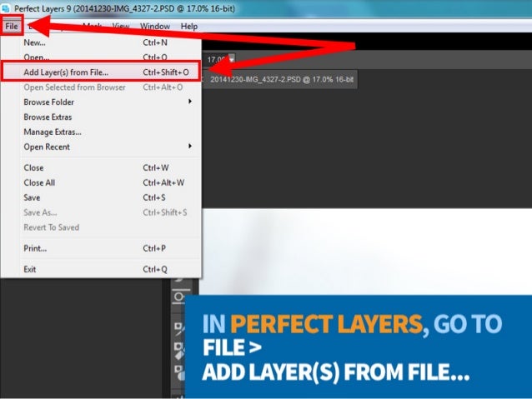Choose Open... from the File menu

(x=101, y=57)
